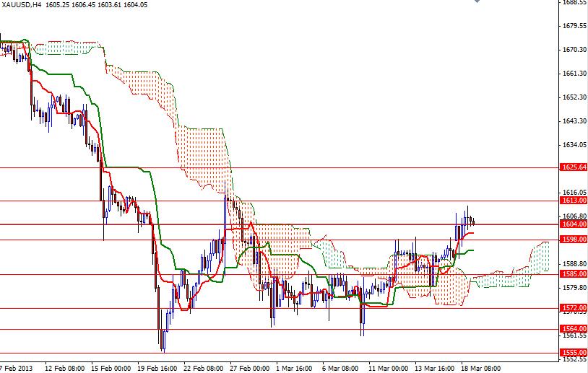Click the 11 Mar 00:00 time label
The width and height of the screenshot is (588, 373).
tap(389, 368)
